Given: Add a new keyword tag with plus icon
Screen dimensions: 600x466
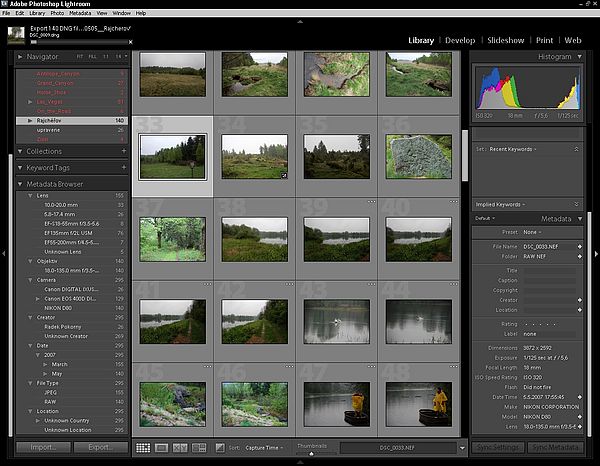Looking at the screenshot, I should point(123,168).
